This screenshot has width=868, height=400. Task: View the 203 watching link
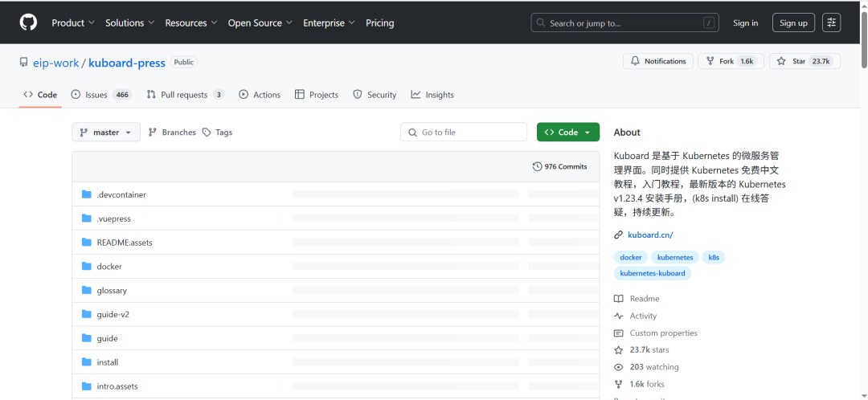click(x=646, y=367)
